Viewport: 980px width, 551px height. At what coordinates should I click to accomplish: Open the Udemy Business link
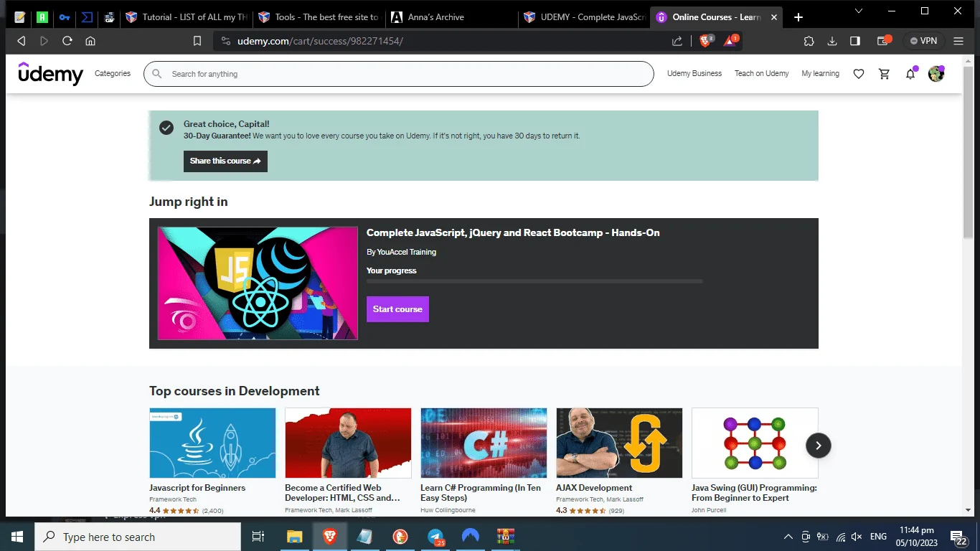click(694, 73)
